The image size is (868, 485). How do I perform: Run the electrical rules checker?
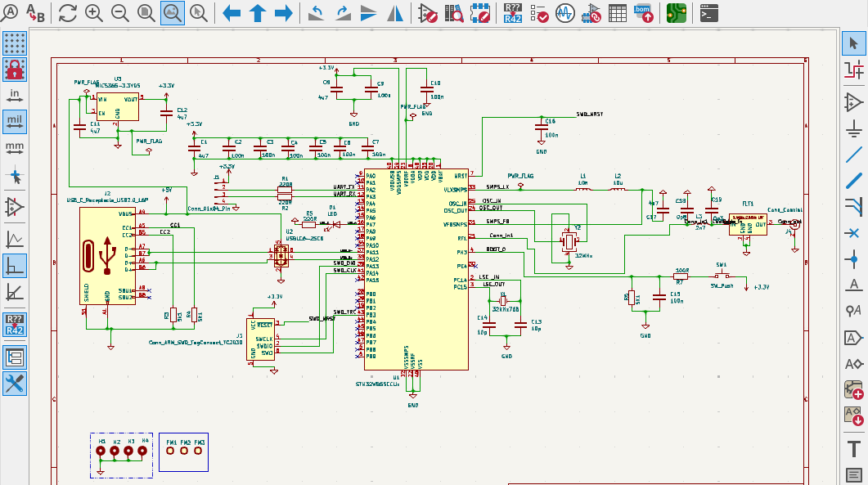(538, 13)
